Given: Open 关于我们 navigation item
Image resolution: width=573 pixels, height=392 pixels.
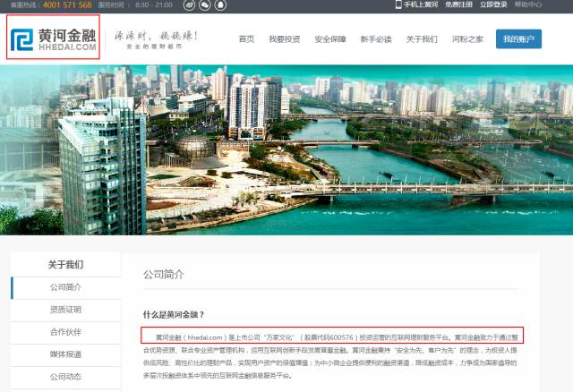Looking at the screenshot, I should (x=422, y=39).
